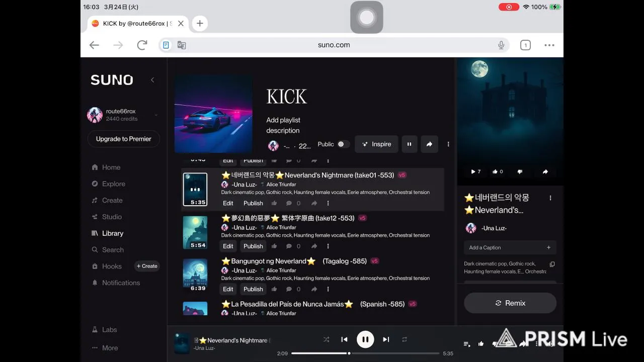Open more options for take12 -553 song
This screenshot has height=362, width=644.
328,246
